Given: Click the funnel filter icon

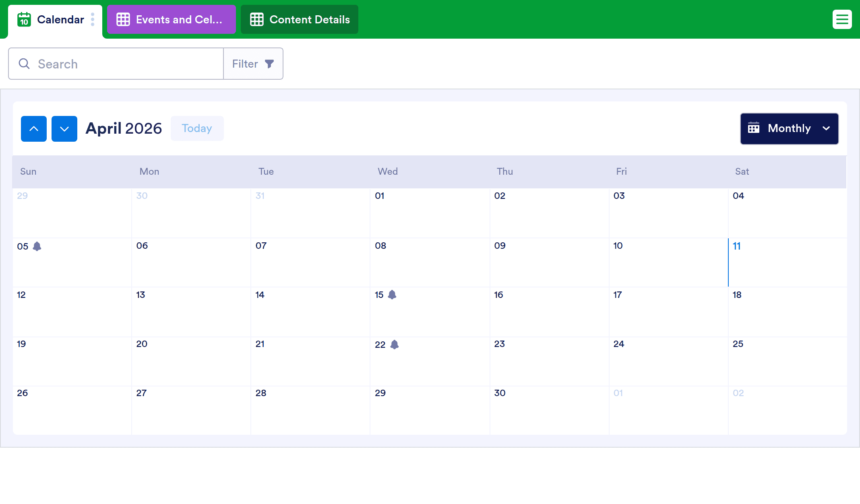Looking at the screenshot, I should click(269, 64).
